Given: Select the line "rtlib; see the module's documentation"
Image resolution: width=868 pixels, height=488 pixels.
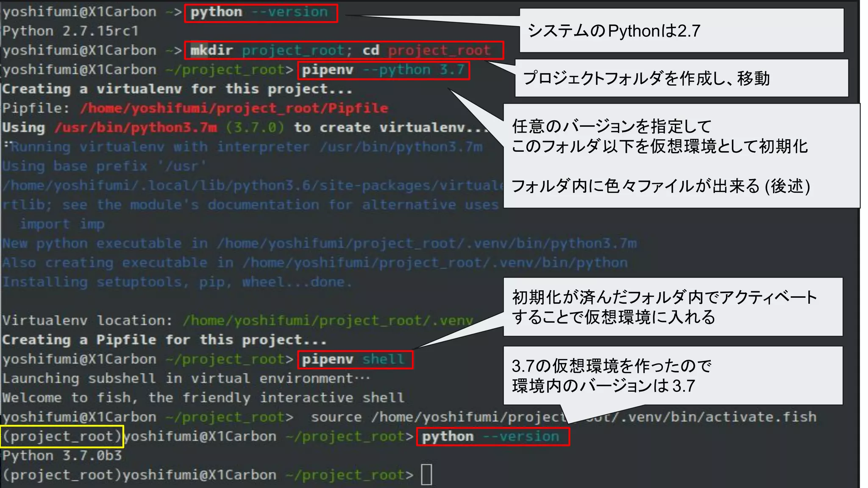Looking at the screenshot, I should pyautogui.click(x=250, y=205).
